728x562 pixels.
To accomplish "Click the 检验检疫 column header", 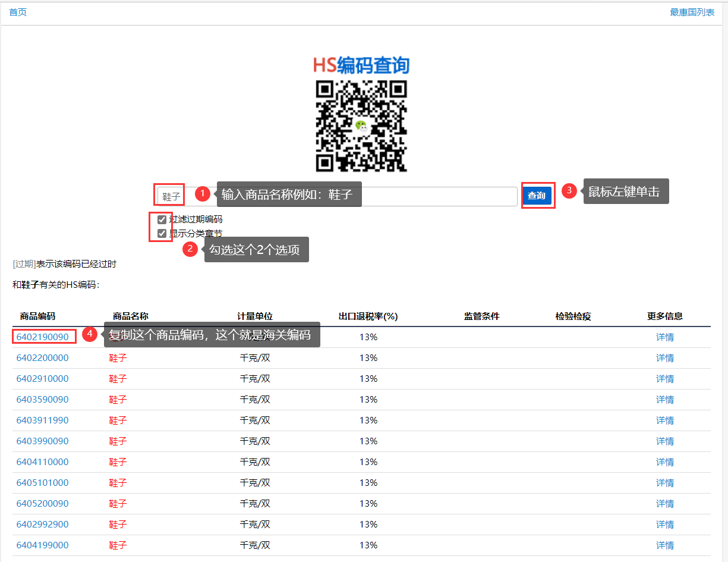I will click(573, 316).
